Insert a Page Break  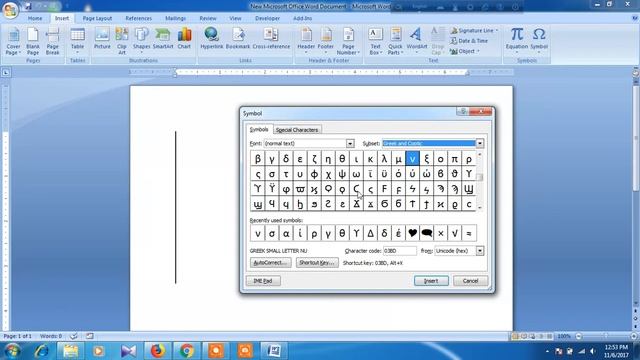[x=52, y=41]
